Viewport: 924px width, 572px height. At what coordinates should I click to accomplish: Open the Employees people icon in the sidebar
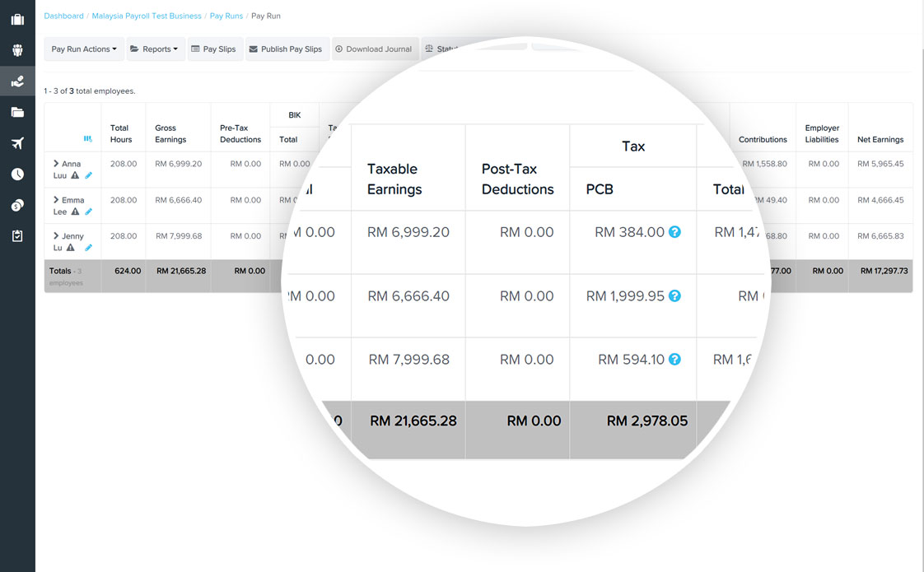[17, 49]
